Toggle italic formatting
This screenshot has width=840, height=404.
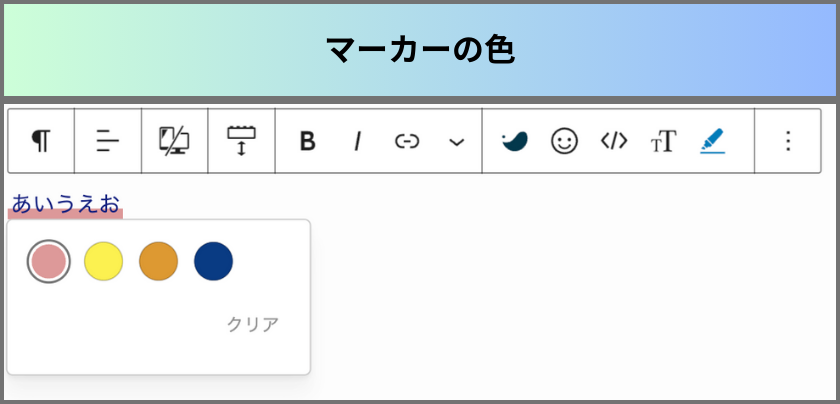coord(357,141)
